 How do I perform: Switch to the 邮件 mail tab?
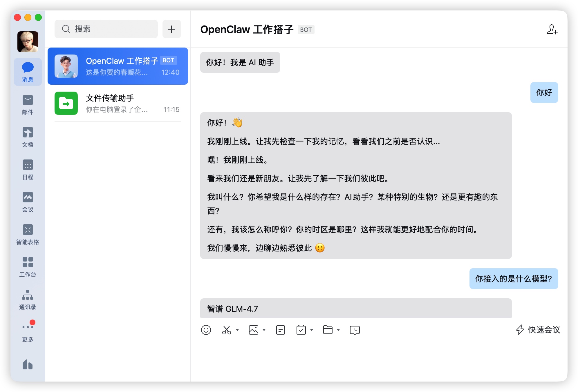click(28, 105)
